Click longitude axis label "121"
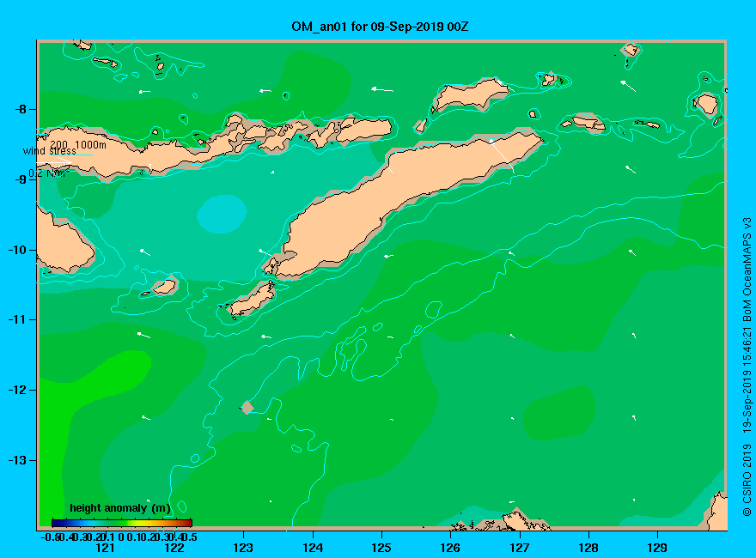The image size is (756, 558). point(105,548)
